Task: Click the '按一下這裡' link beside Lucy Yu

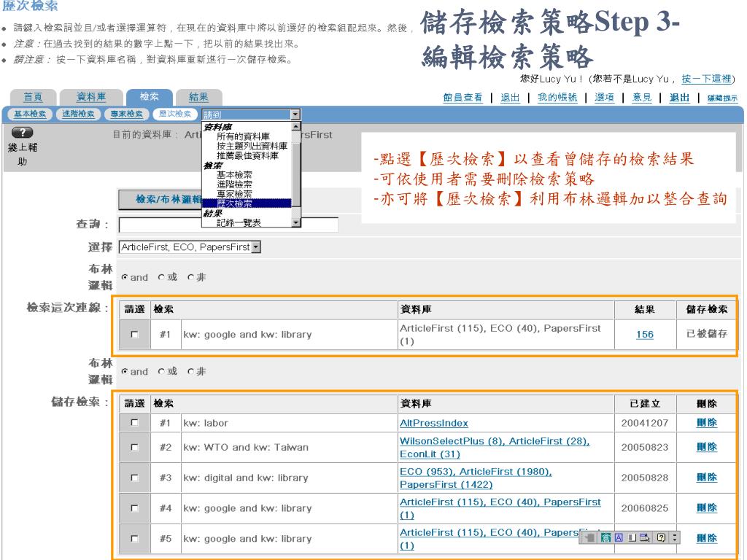Action: pyautogui.click(x=706, y=79)
